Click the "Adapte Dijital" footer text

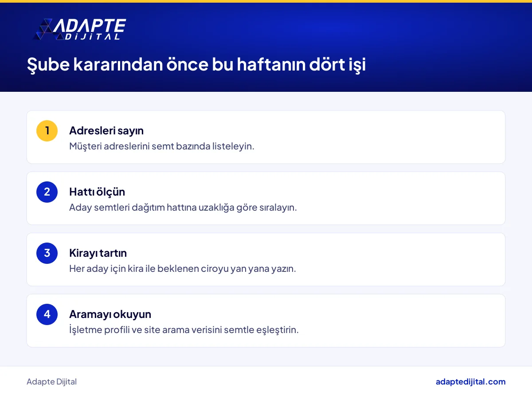51,382
